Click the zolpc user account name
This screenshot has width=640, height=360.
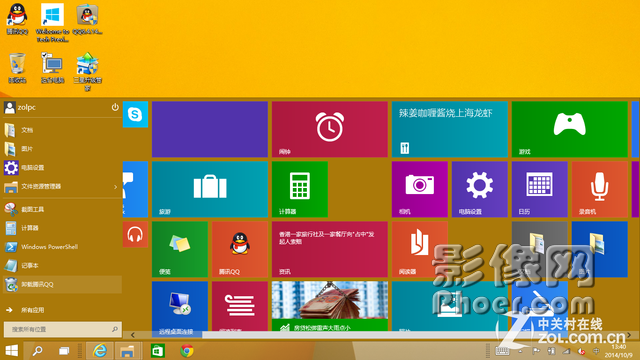(27, 107)
